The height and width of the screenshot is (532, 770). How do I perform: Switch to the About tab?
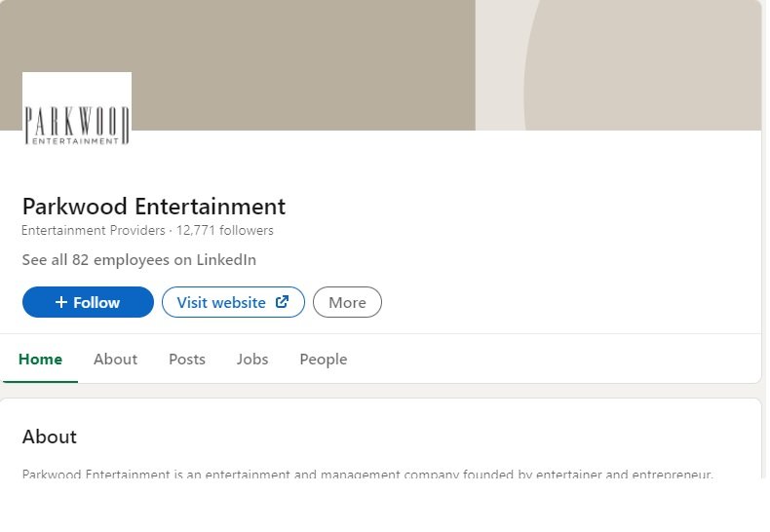[115, 360]
